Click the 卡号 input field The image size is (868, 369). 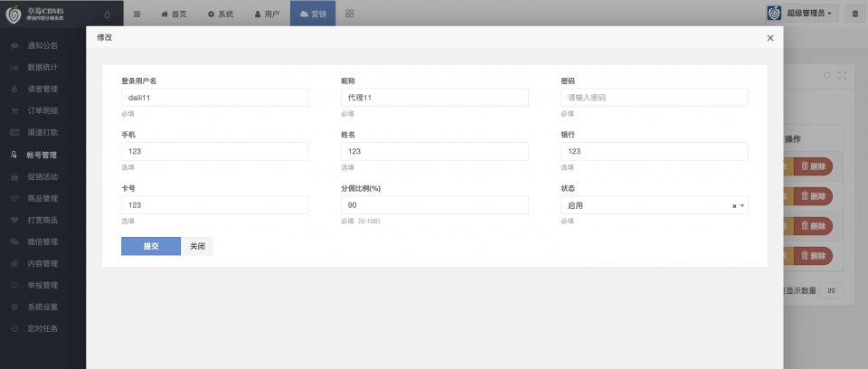[215, 205]
